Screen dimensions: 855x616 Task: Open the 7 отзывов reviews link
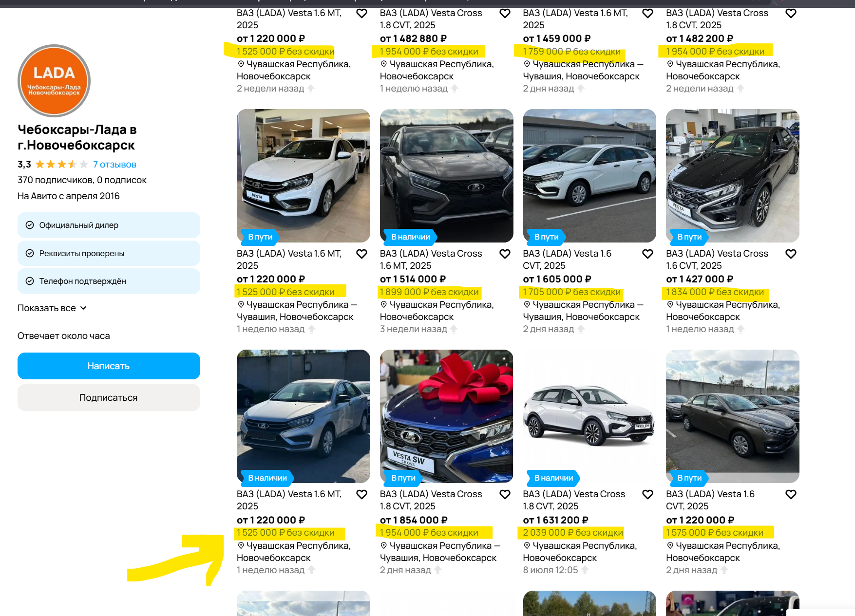pyautogui.click(x=114, y=165)
